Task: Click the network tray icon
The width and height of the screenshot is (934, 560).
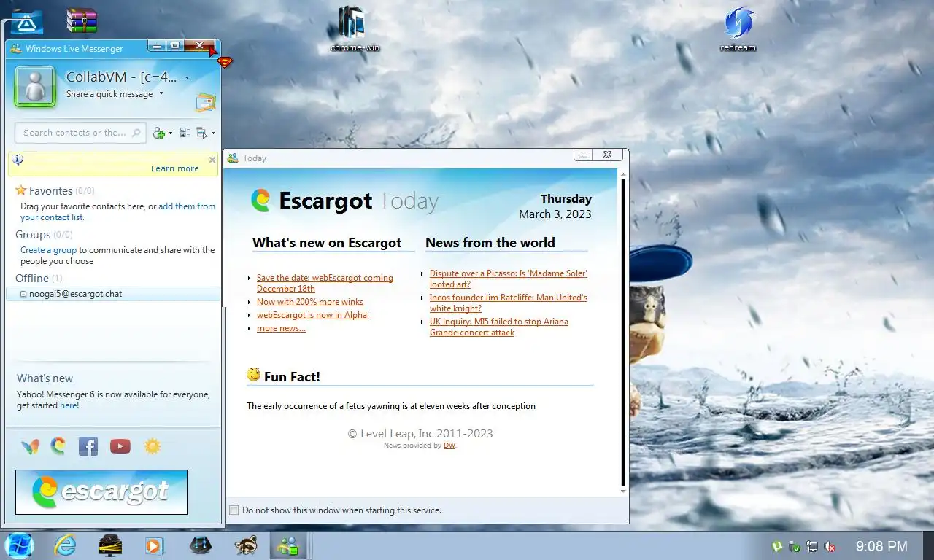Action: (812, 546)
